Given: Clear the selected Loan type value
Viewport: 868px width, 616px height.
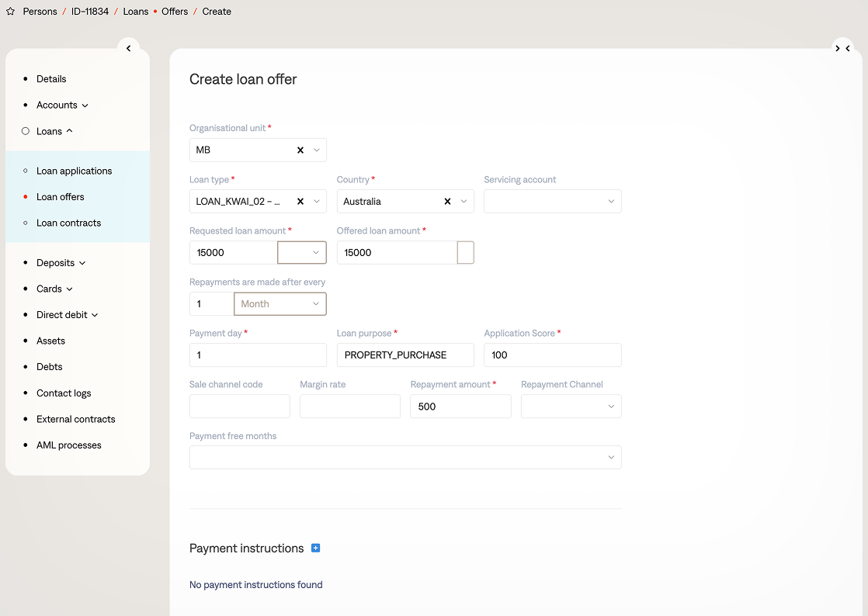Looking at the screenshot, I should [x=300, y=201].
